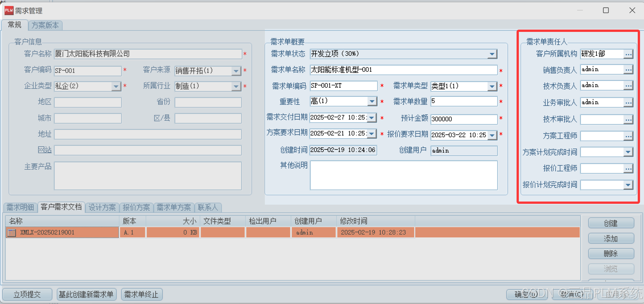Sort by 修改时间 column header
The width and height of the screenshot is (644, 304).
[376, 221]
